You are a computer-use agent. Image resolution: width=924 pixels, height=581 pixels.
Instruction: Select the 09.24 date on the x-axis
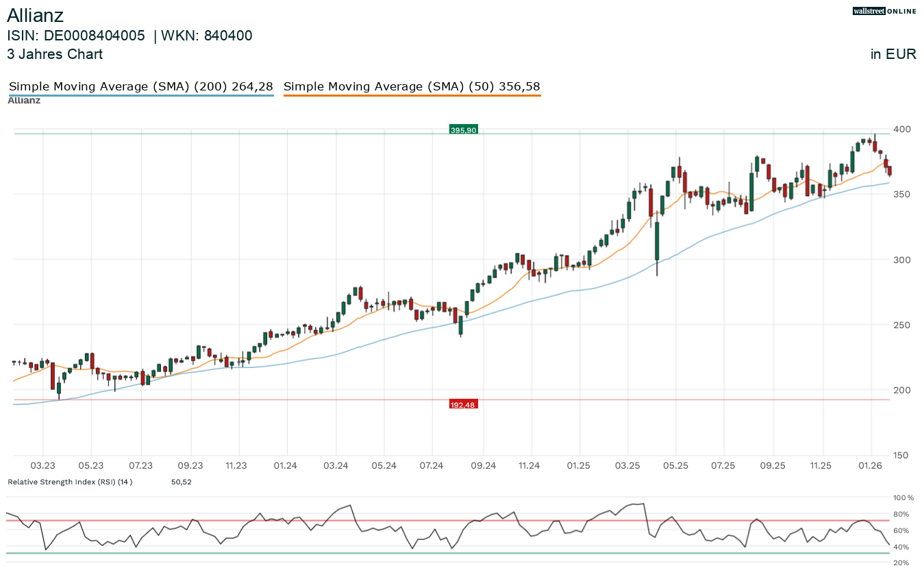coord(484,466)
